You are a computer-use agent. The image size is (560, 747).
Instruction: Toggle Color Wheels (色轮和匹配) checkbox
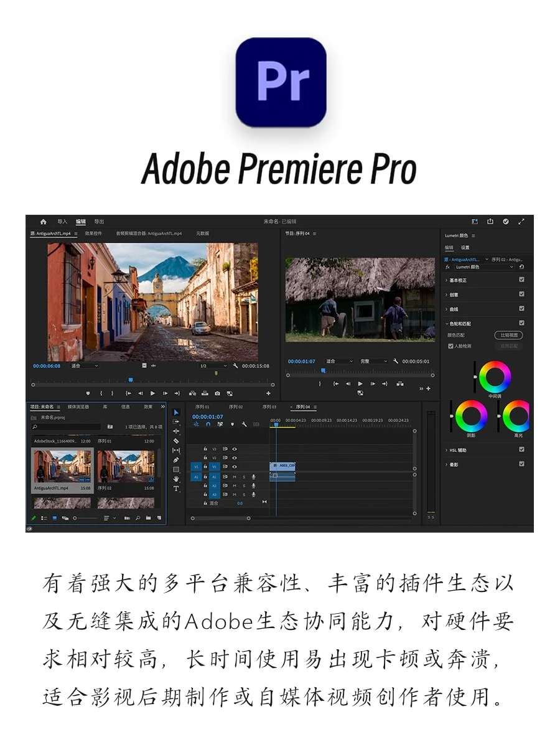pyautogui.click(x=521, y=323)
